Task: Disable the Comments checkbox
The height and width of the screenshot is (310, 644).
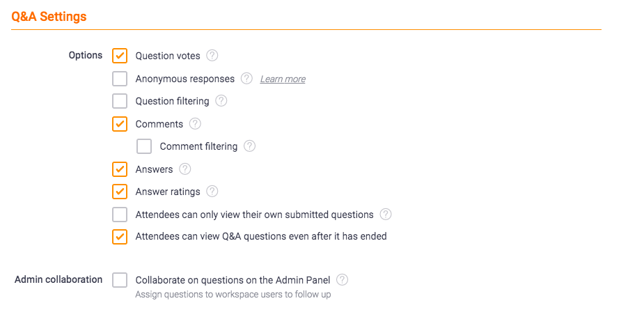Action: [120, 124]
